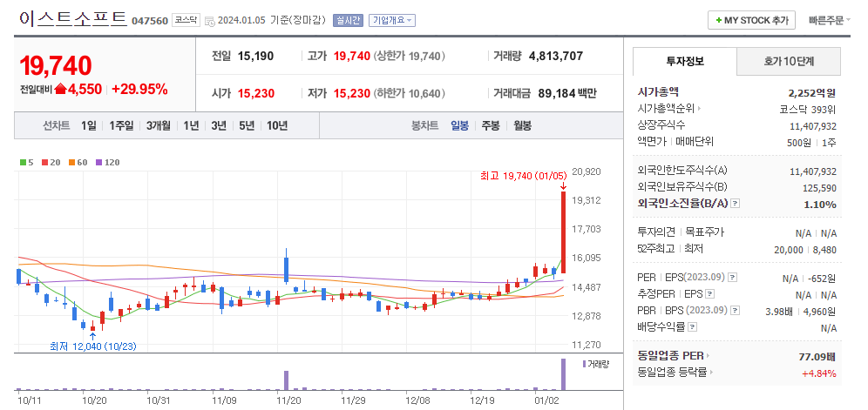Click the help icon next to PBR BPS(2023.09)
868x410 pixels.
736,311
